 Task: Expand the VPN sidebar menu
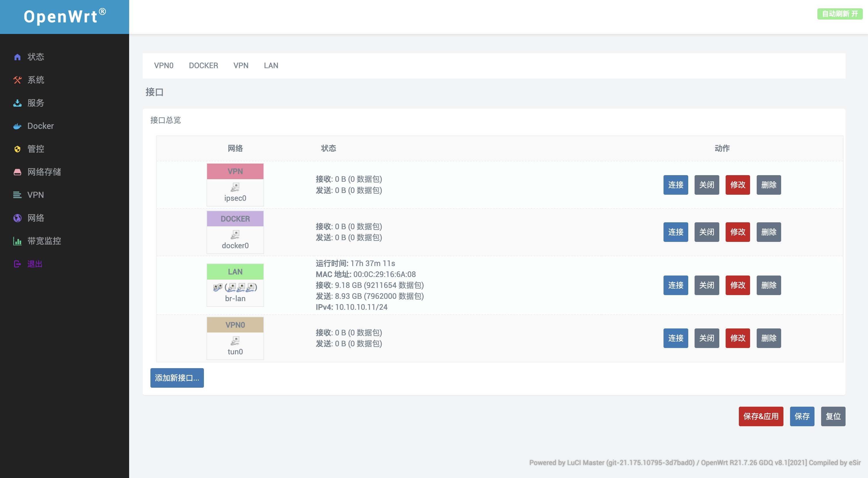(35, 195)
